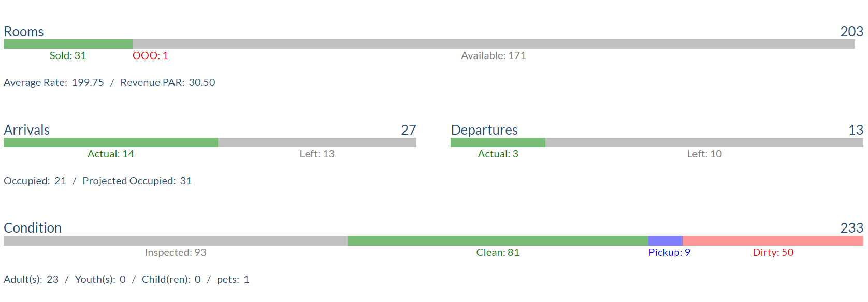868x302 pixels.
Task: Click the green Sold rooms bar segment
Action: pyautogui.click(x=68, y=44)
